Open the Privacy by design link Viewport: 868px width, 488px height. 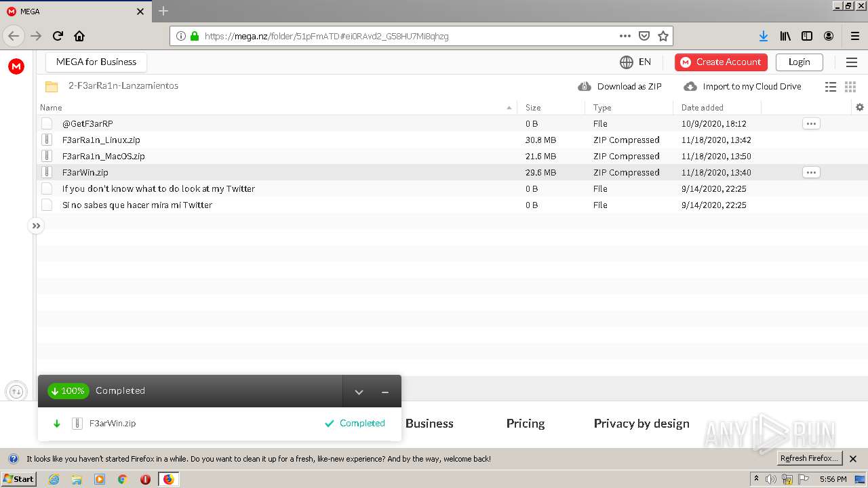click(x=642, y=423)
